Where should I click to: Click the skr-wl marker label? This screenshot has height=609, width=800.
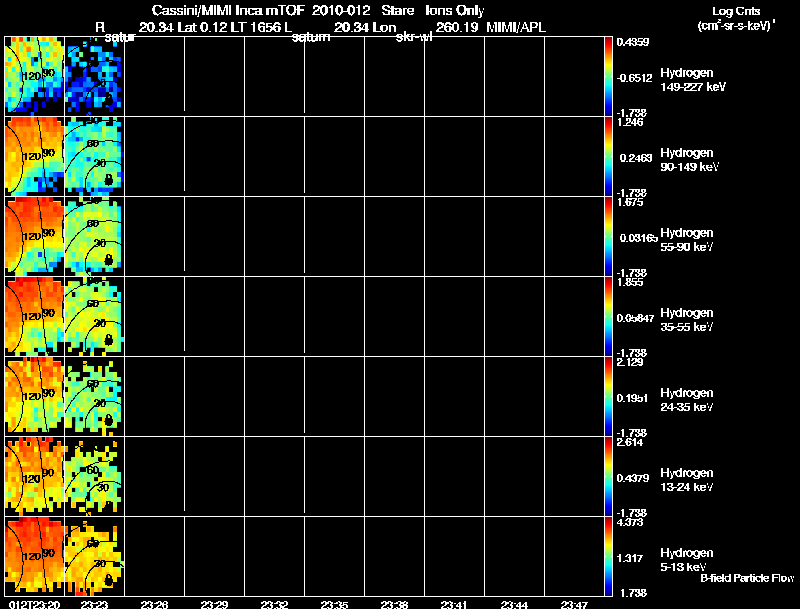point(414,38)
